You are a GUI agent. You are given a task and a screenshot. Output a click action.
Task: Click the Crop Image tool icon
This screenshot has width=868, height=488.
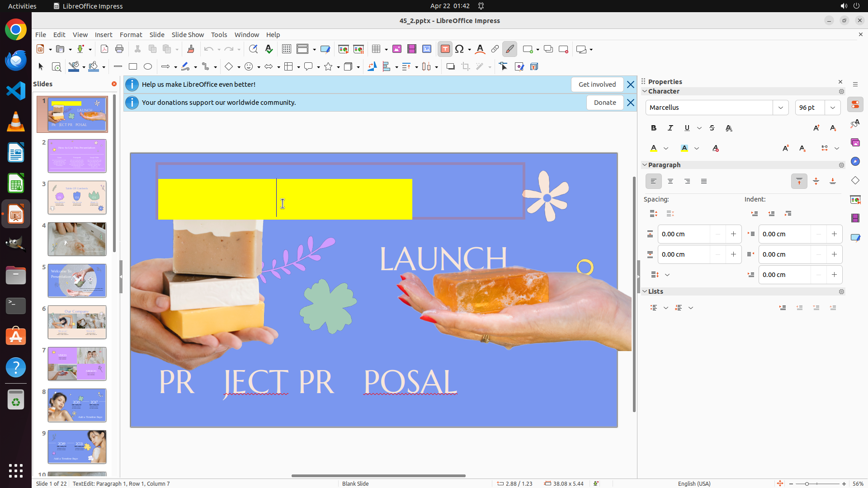(x=466, y=67)
